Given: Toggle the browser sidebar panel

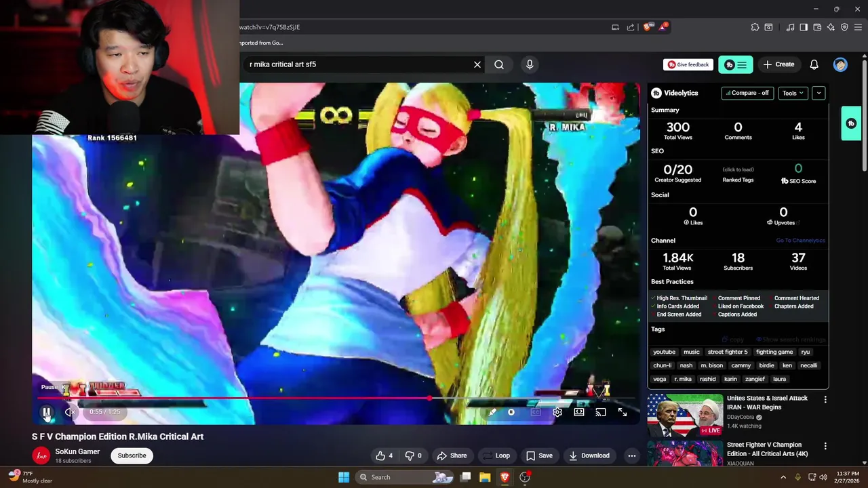Looking at the screenshot, I should coord(804,27).
